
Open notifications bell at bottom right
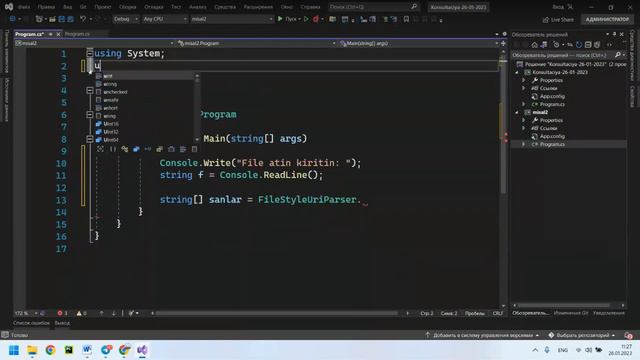coord(628,335)
